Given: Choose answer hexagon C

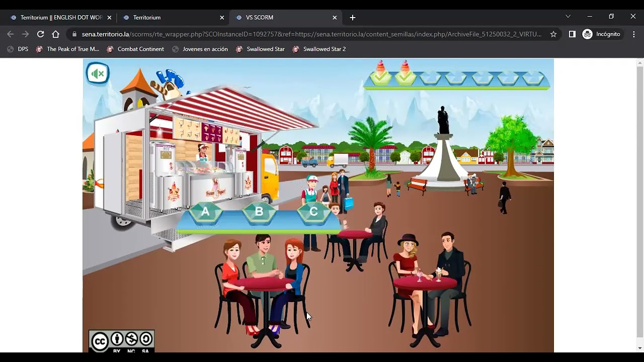Looking at the screenshot, I should tap(313, 212).
